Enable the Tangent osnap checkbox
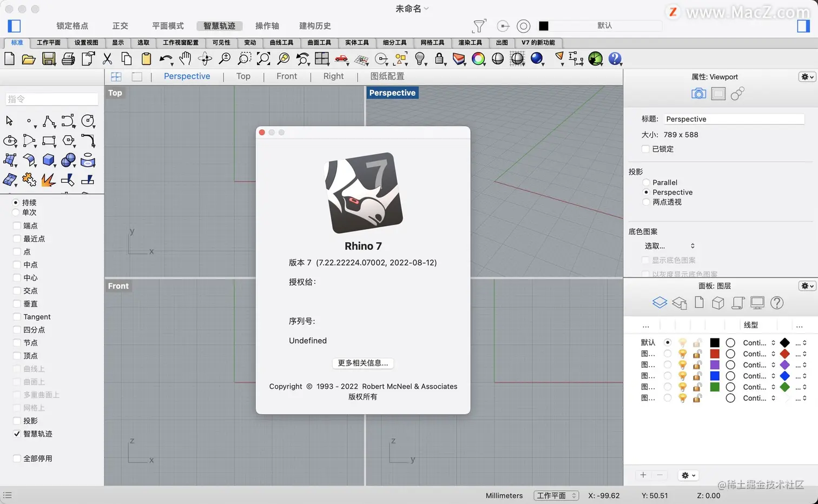The height and width of the screenshot is (504, 818). [17, 317]
